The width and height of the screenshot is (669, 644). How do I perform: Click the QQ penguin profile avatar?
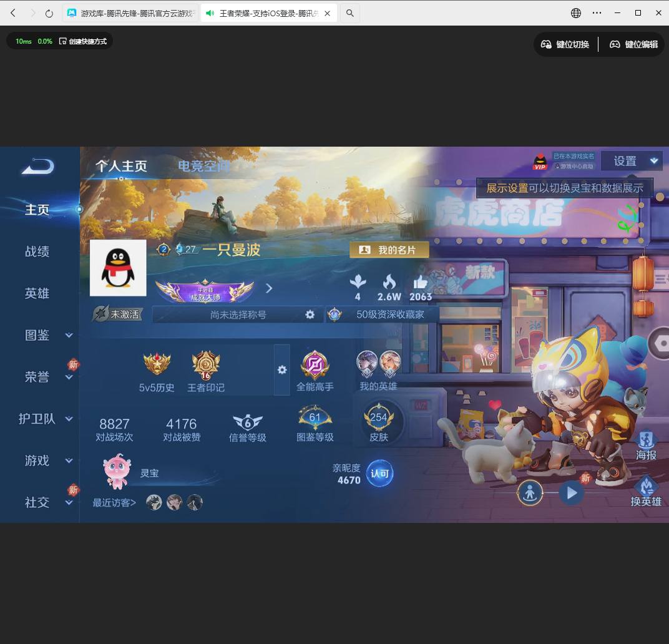(x=117, y=267)
